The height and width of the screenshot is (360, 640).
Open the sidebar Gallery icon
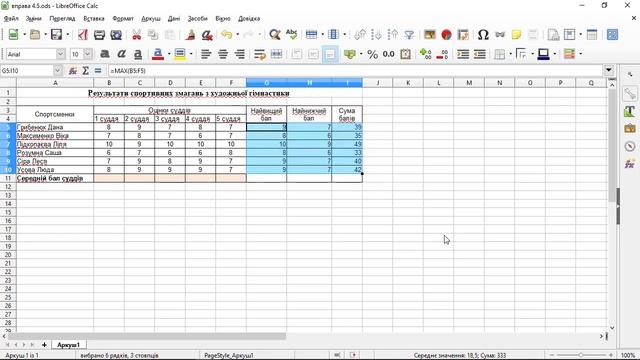(x=630, y=129)
